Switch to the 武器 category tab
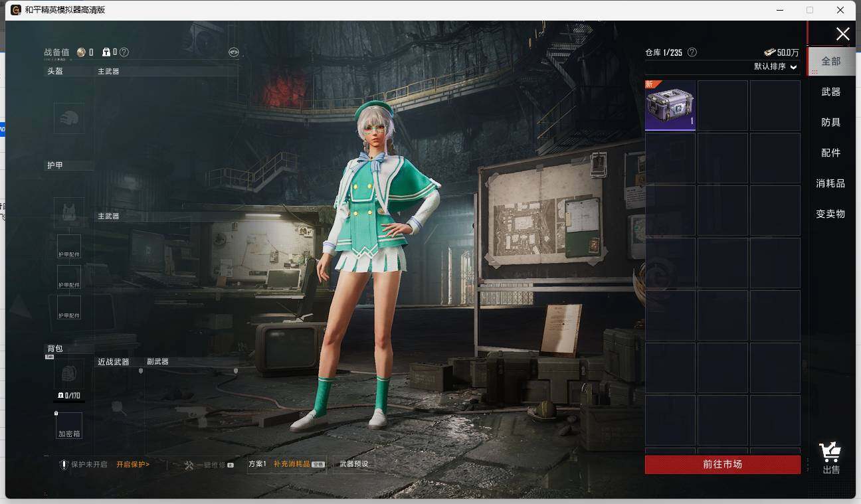Viewport: 861px width, 504px height. coord(831,92)
